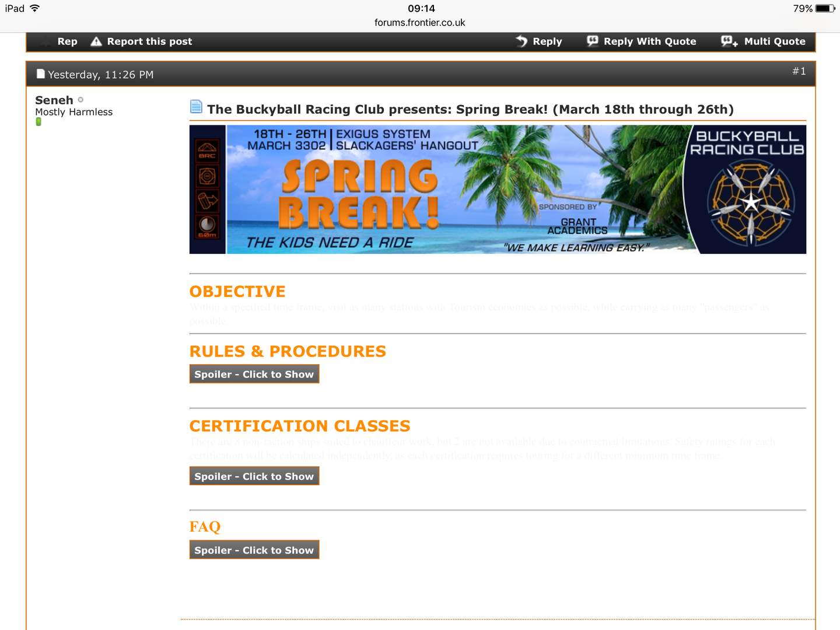This screenshot has width=840, height=630.
Task: Click the Multi Quote icon
Action: pyautogui.click(x=729, y=41)
